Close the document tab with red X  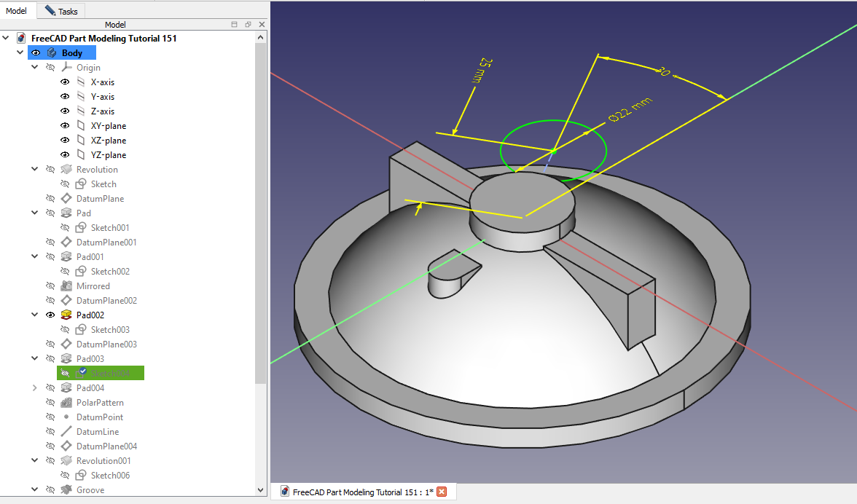441,492
